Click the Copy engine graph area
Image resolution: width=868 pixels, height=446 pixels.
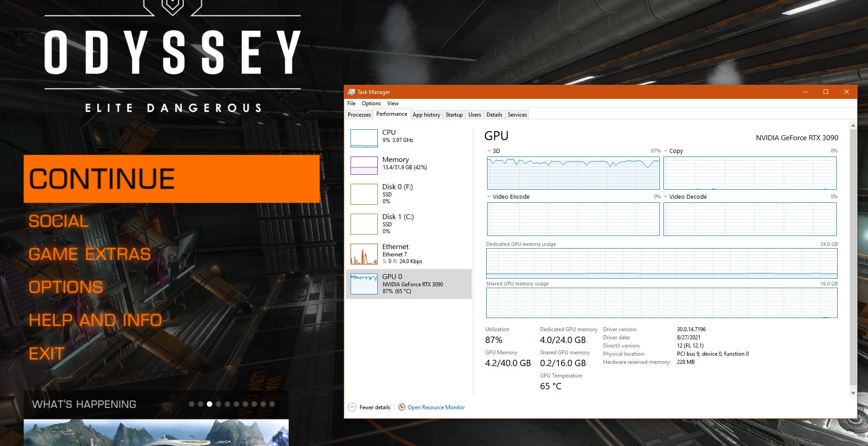pos(750,173)
